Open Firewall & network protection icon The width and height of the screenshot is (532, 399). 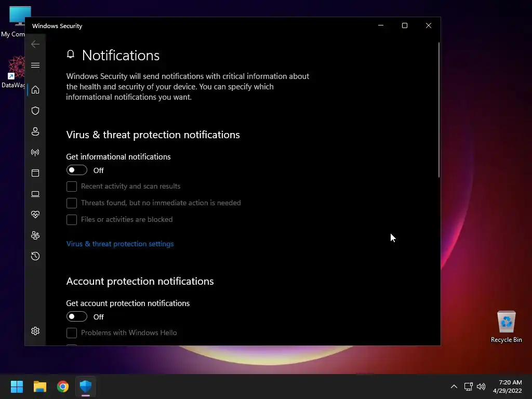point(35,152)
